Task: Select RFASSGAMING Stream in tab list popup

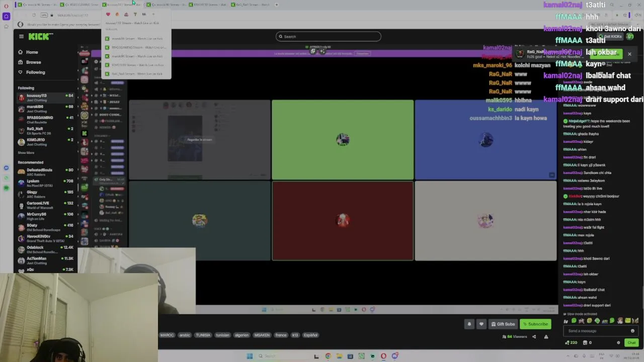Action: pyautogui.click(x=136, y=48)
